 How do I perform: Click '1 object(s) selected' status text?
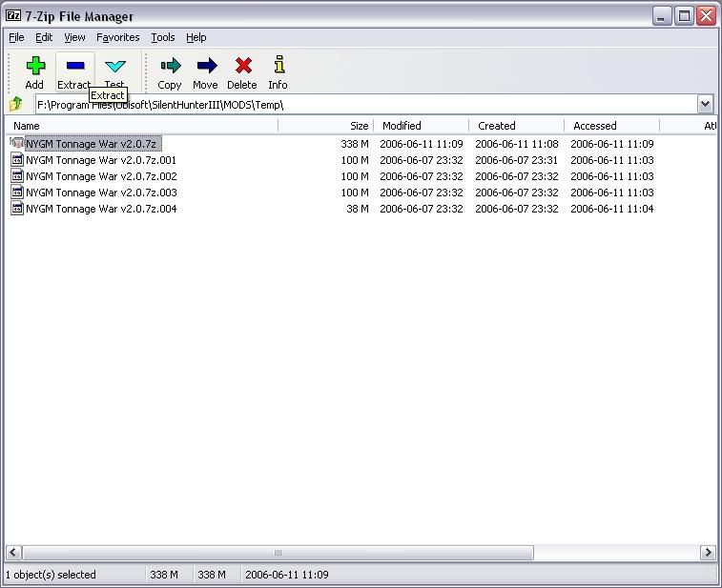(x=51, y=575)
